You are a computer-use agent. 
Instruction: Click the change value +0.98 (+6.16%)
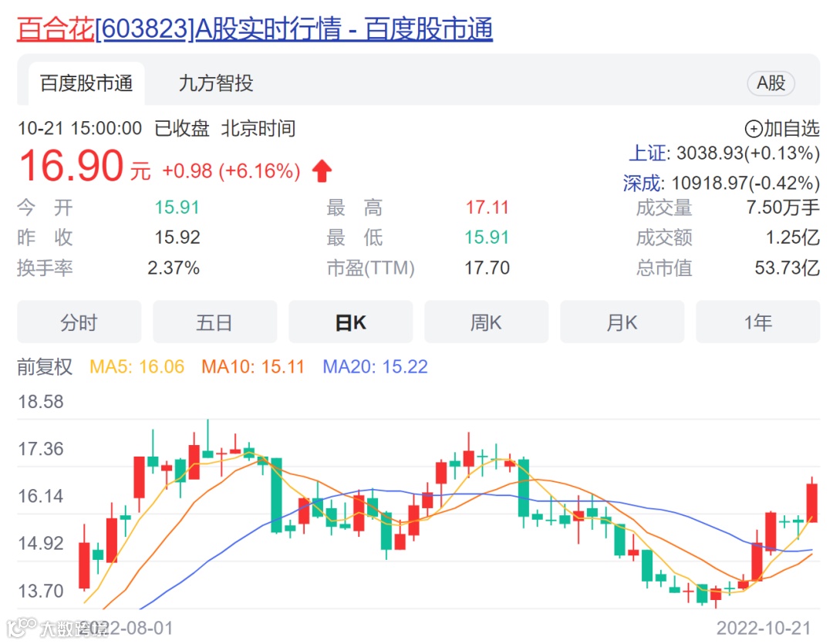[x=231, y=171]
